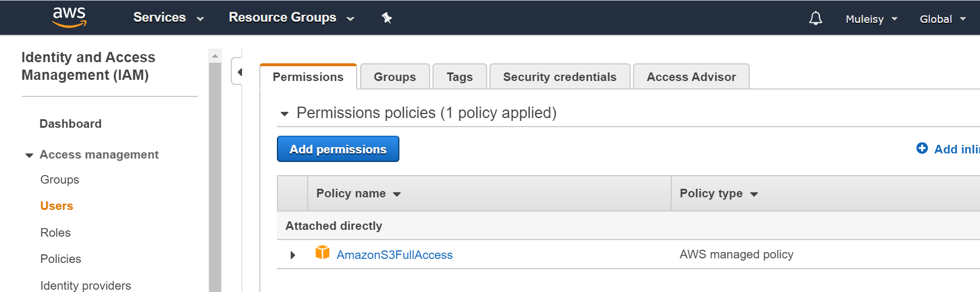The height and width of the screenshot is (292, 980).
Task: Open the notifications bell icon
Action: point(815,18)
